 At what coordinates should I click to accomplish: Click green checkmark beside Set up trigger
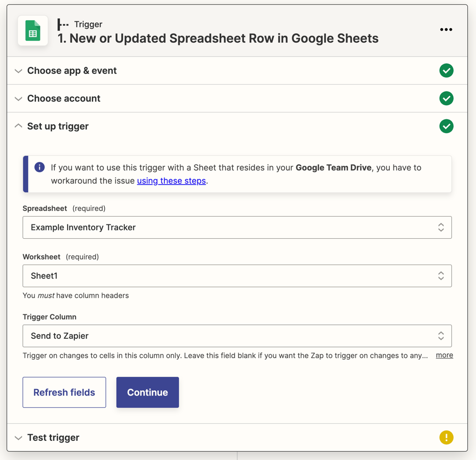pyautogui.click(x=446, y=126)
